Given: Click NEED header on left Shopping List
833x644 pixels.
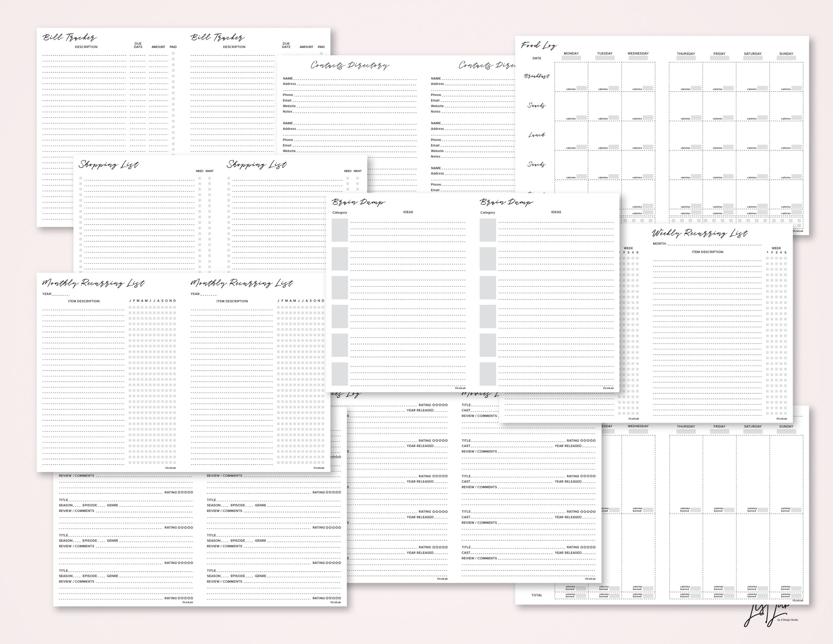Looking at the screenshot, I should click(x=200, y=171).
